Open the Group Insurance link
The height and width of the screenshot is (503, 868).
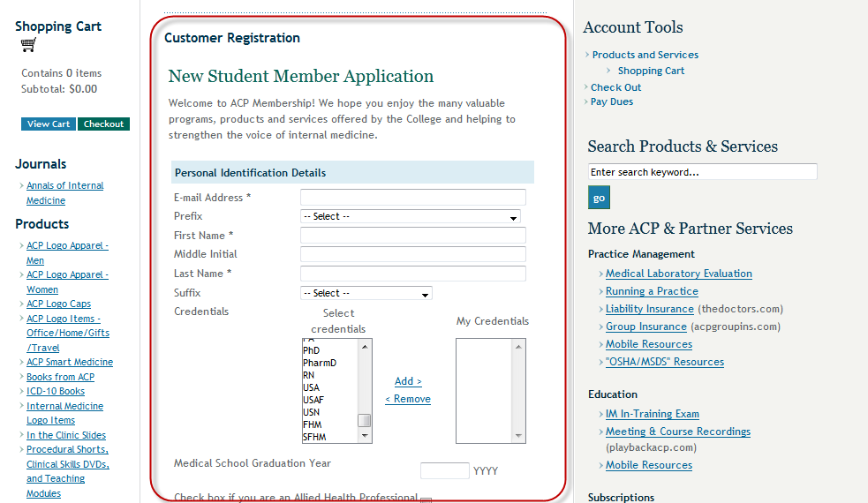(x=646, y=327)
